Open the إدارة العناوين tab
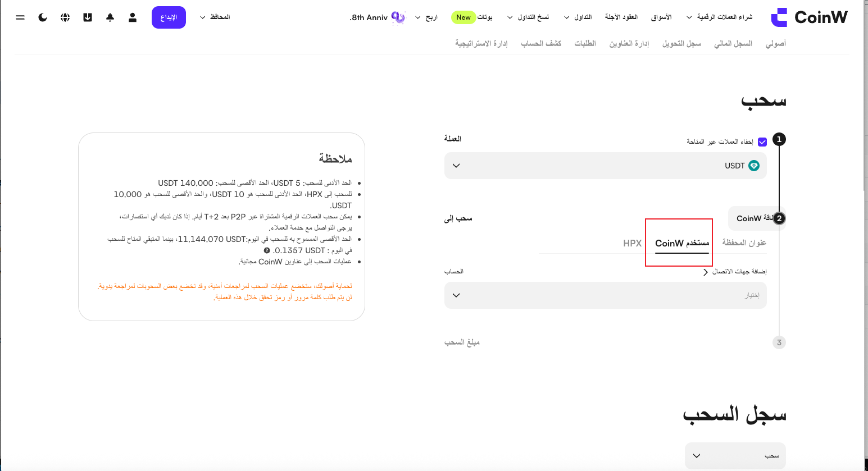 click(629, 43)
